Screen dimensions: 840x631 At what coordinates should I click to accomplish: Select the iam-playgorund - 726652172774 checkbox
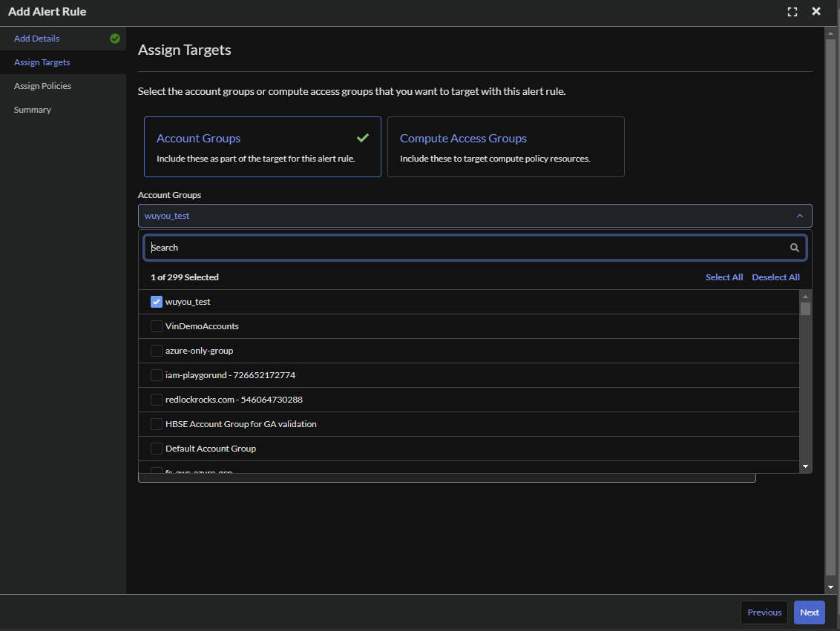[x=157, y=374]
